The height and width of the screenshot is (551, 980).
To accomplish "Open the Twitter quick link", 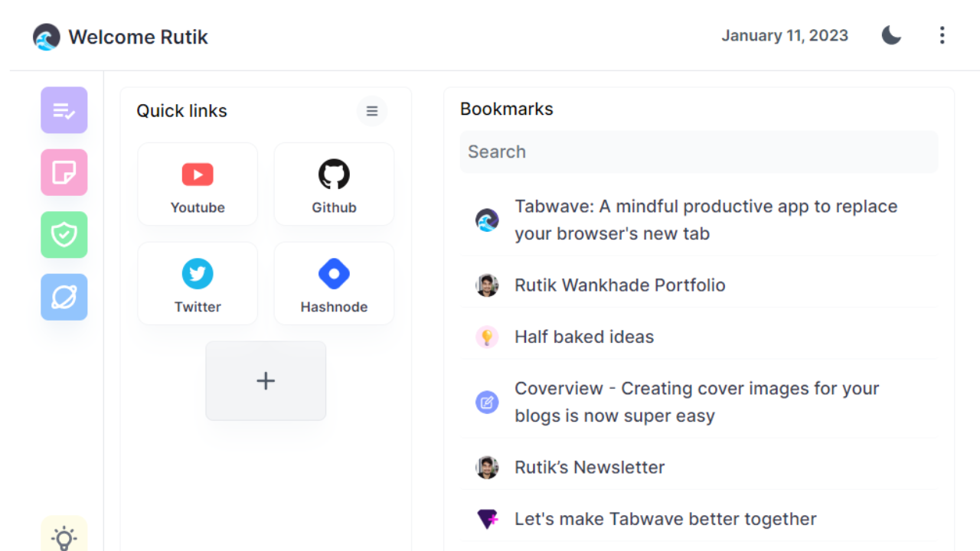I will [x=198, y=284].
